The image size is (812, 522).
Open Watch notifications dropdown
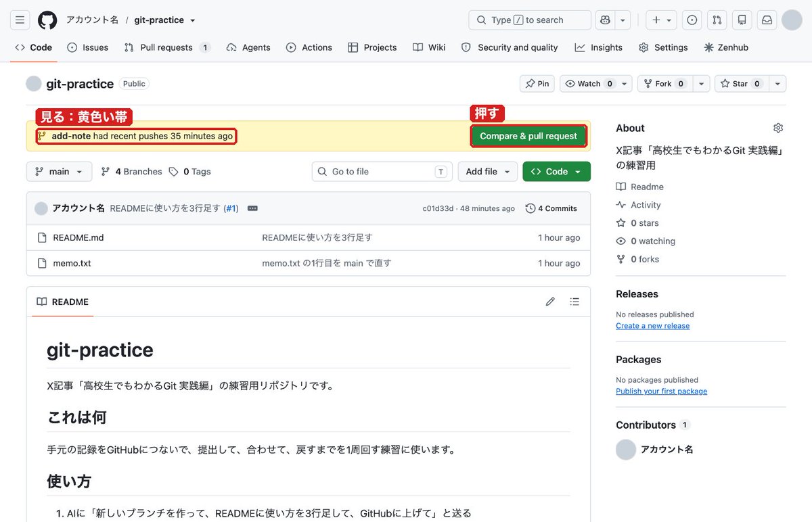(x=596, y=84)
